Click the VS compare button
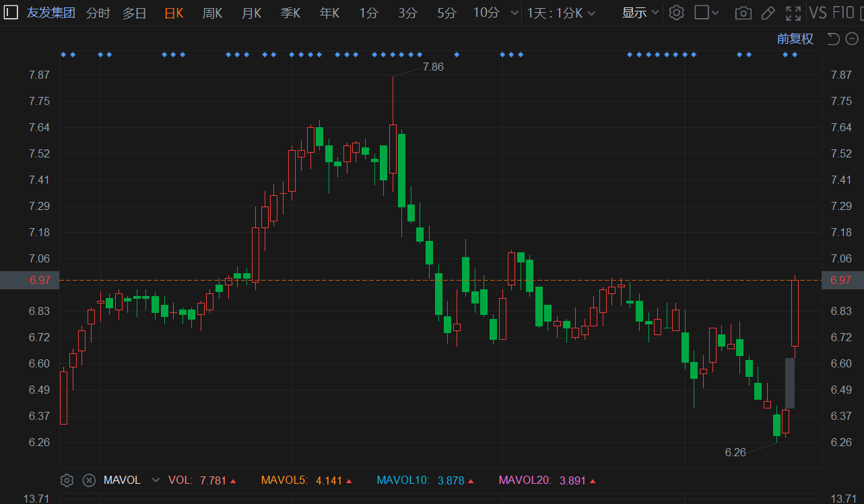The image size is (864, 504). 818,13
